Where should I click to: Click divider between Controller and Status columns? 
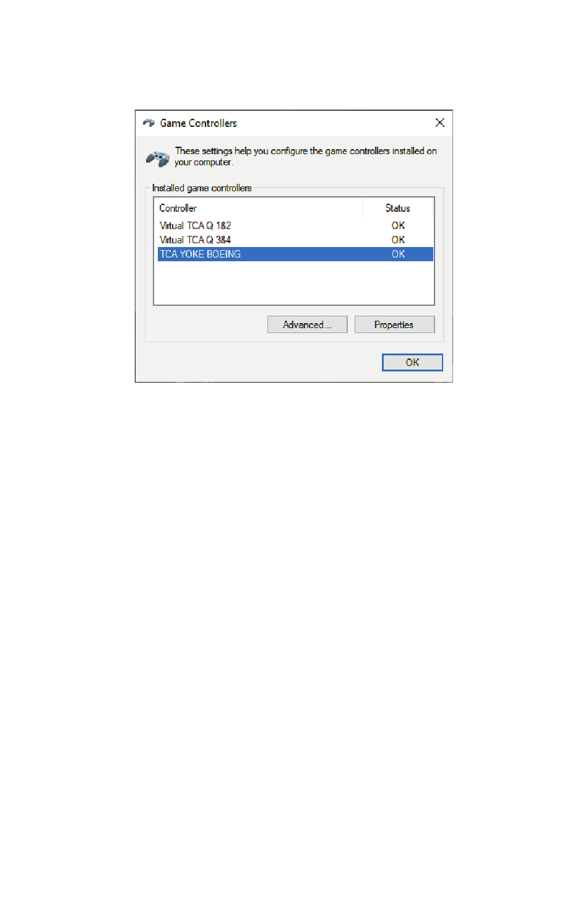click(363, 208)
